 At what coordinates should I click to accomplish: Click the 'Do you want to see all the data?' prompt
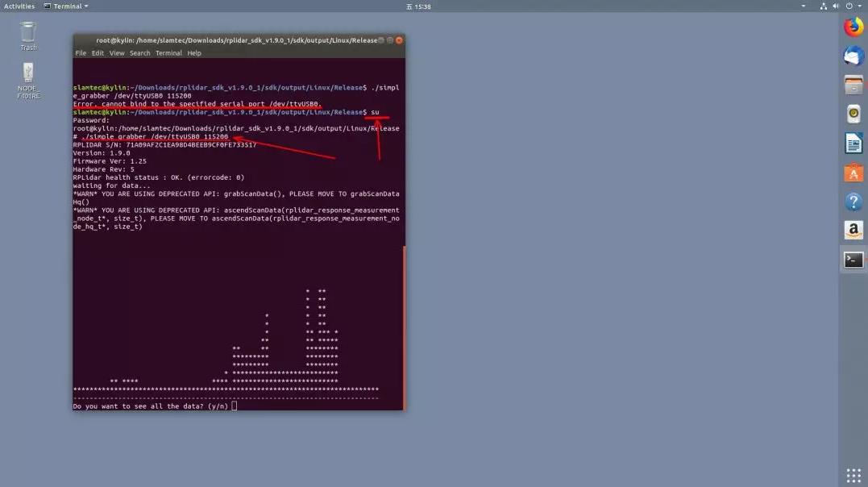151,406
